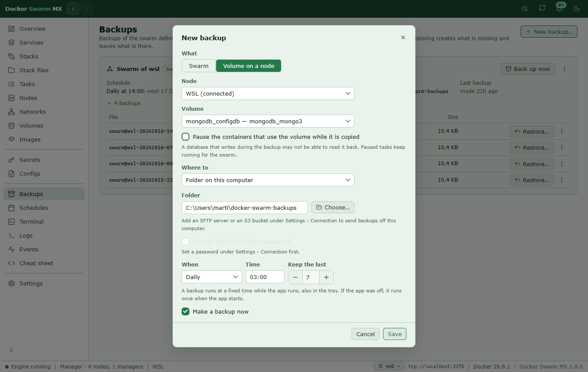Screen dimensions: 588x372
Task: Enable pausing containers while copying
Action: pyautogui.click(x=185, y=137)
